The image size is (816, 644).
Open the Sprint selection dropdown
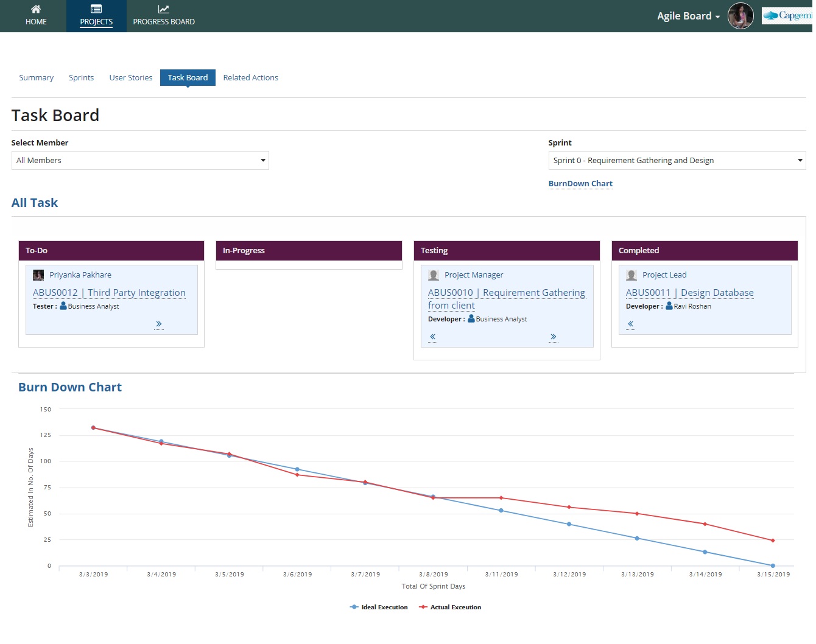tap(677, 160)
